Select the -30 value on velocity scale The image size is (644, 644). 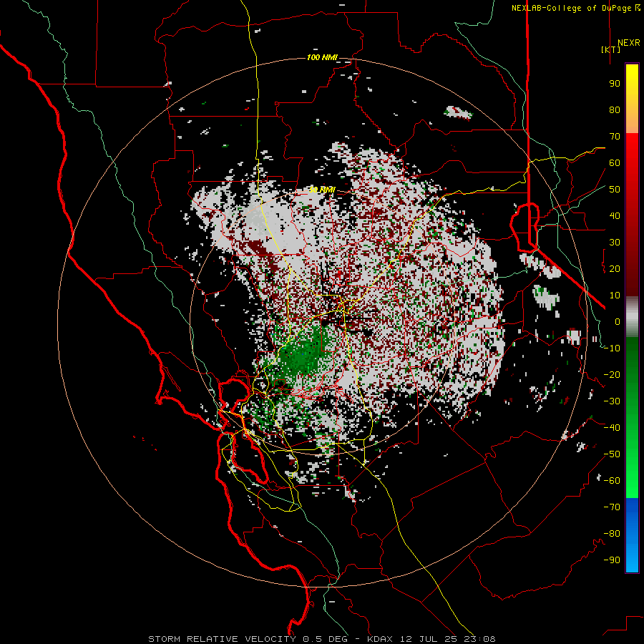(x=612, y=401)
